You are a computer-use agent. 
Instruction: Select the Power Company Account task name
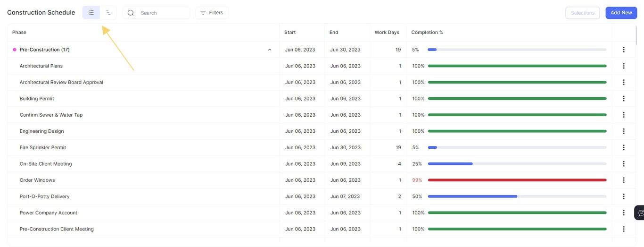point(49,213)
